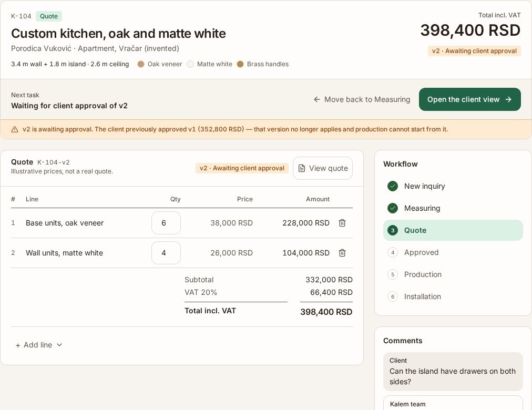
Task: Click the Measuring step label in Workflow
Action: coord(422,208)
